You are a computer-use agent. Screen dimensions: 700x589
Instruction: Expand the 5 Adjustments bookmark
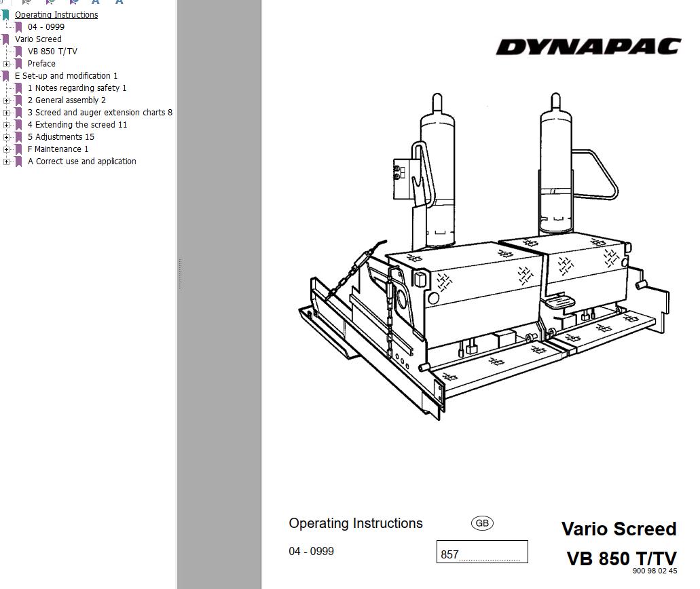(6, 137)
